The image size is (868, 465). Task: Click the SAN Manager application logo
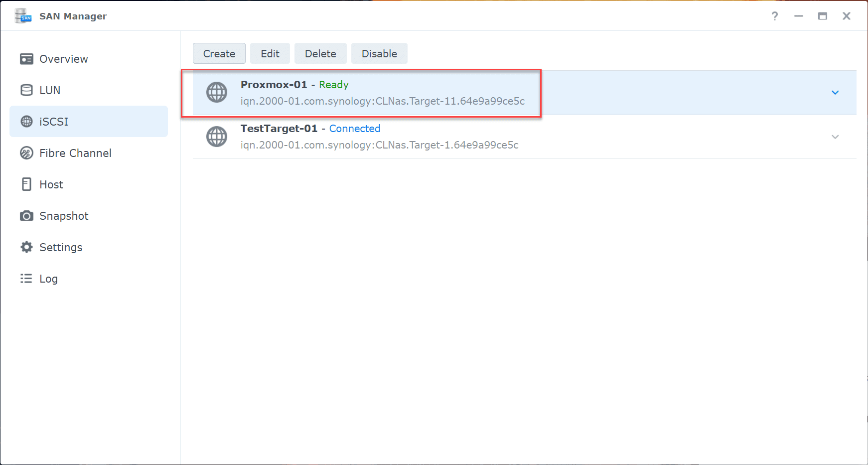point(22,15)
